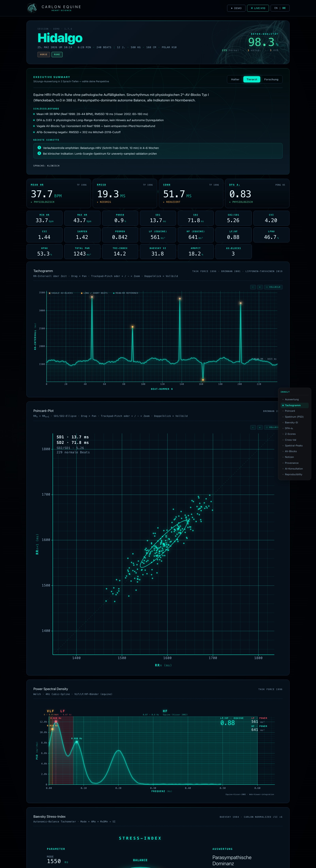Jump to AV-Blocks in Inhalt panel
Viewport: 316px width, 868px height.
tap(295, 451)
